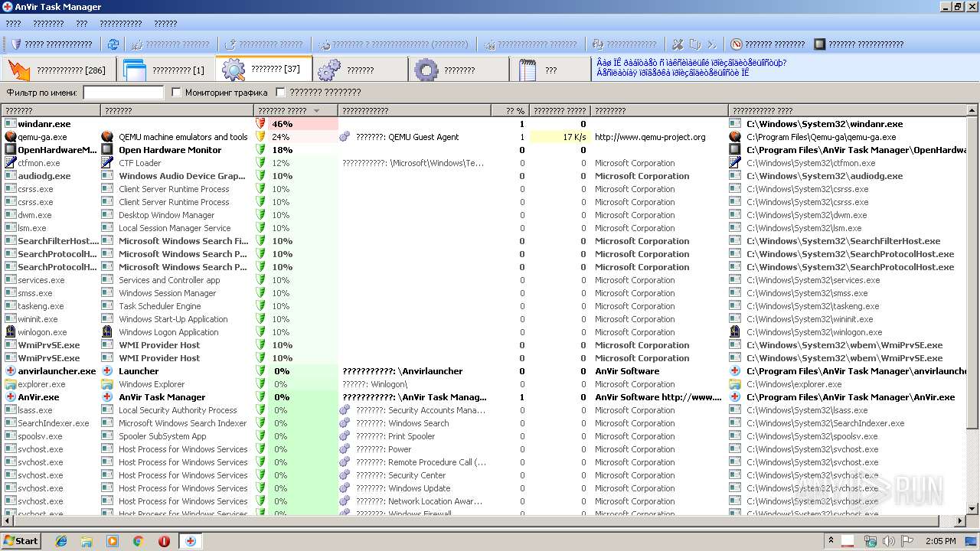This screenshot has width=980, height=551.
Task: Click the path column header
Action: [848, 111]
